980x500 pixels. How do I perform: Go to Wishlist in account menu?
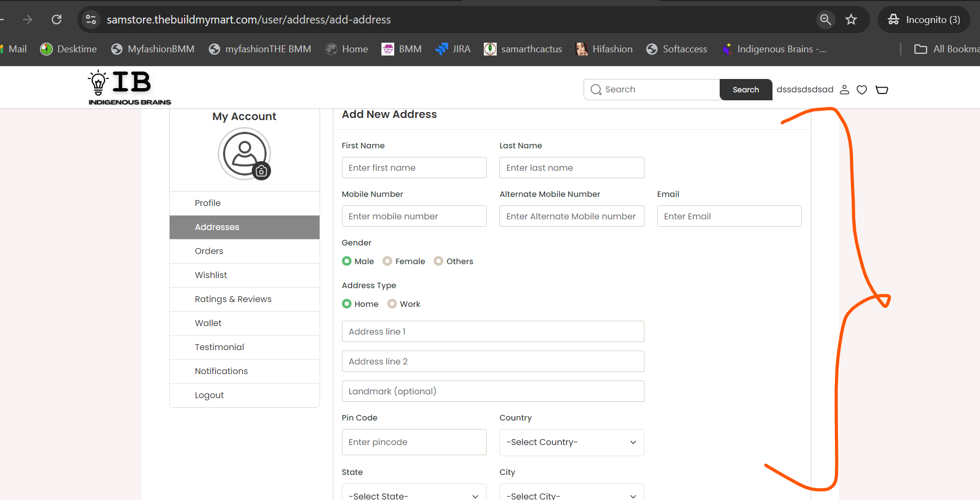244,275
